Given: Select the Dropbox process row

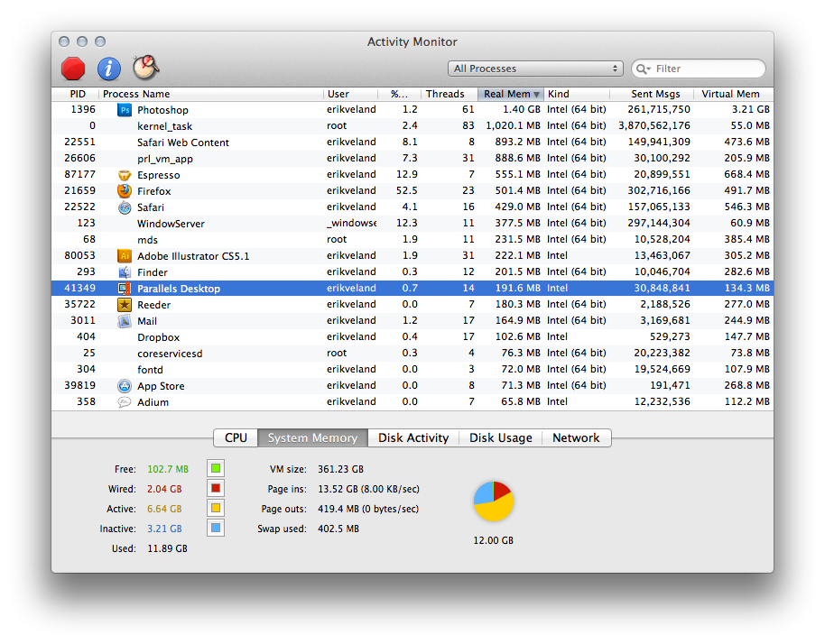Looking at the screenshot, I should point(412,336).
